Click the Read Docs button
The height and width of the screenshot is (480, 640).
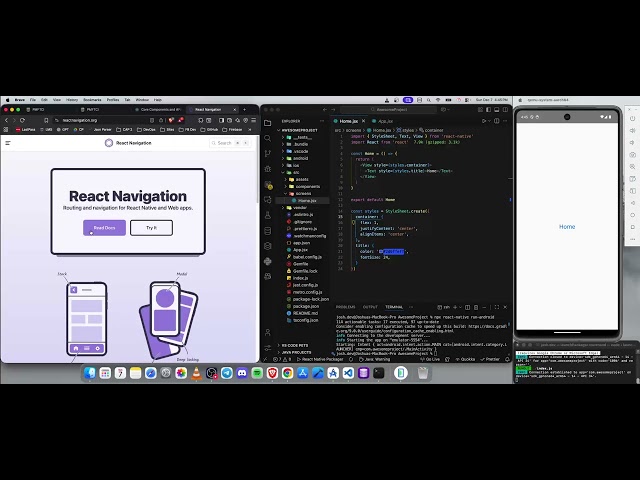(x=104, y=228)
